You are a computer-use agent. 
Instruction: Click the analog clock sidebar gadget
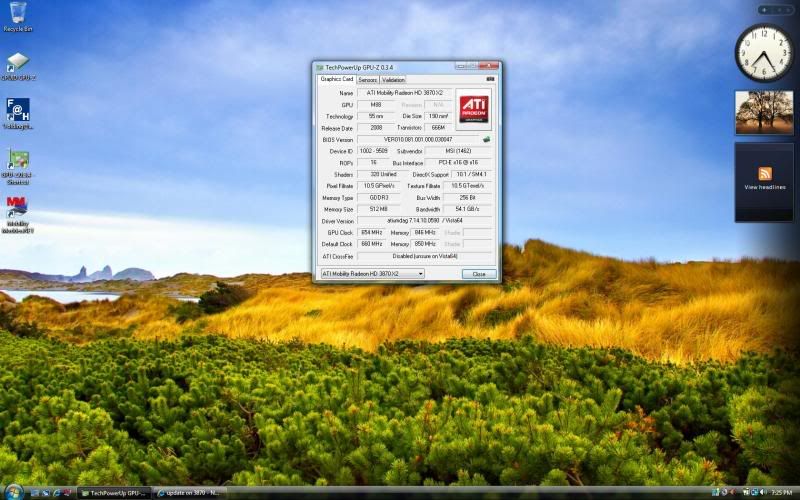[x=764, y=53]
